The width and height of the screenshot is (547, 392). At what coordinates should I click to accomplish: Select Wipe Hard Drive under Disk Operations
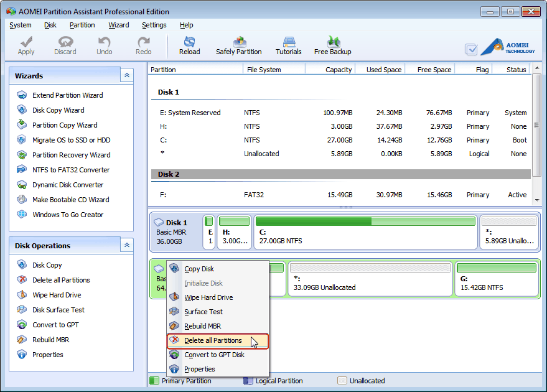(51, 295)
